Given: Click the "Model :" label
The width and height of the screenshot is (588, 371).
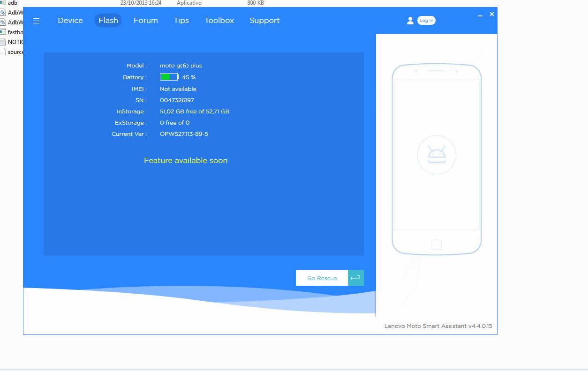Looking at the screenshot, I should click(x=137, y=66).
